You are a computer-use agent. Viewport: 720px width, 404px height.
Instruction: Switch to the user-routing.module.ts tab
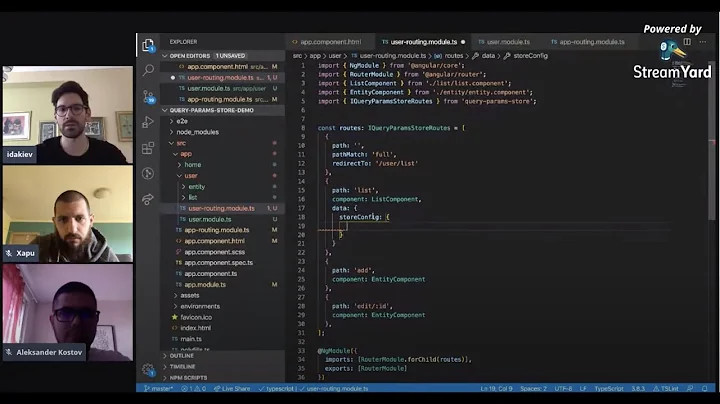pyautogui.click(x=423, y=42)
